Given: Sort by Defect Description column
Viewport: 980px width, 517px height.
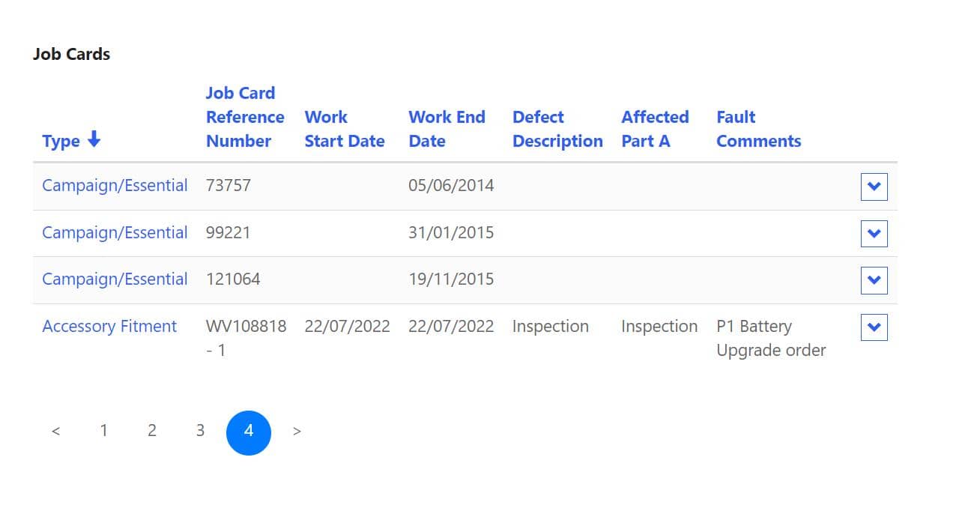Looking at the screenshot, I should click(x=557, y=129).
